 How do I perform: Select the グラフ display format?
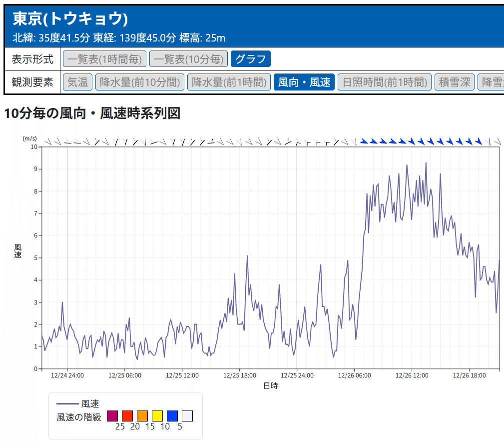pos(250,58)
